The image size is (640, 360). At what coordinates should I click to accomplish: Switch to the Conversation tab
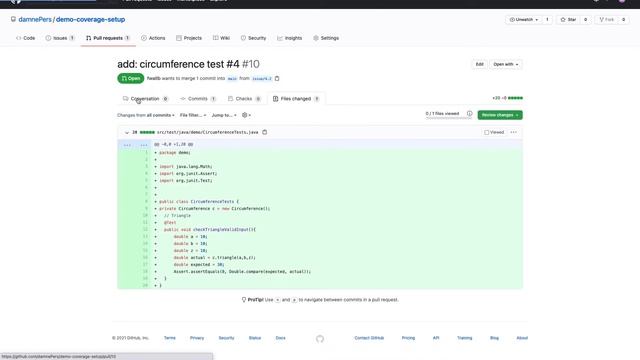[145, 99]
